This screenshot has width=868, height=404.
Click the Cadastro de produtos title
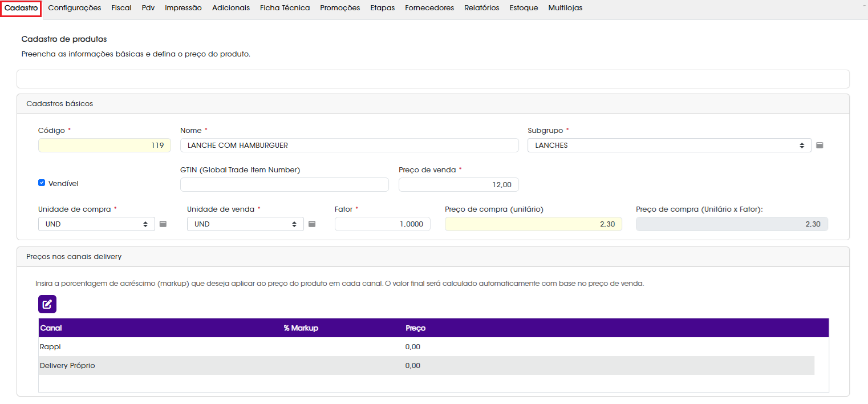click(64, 39)
